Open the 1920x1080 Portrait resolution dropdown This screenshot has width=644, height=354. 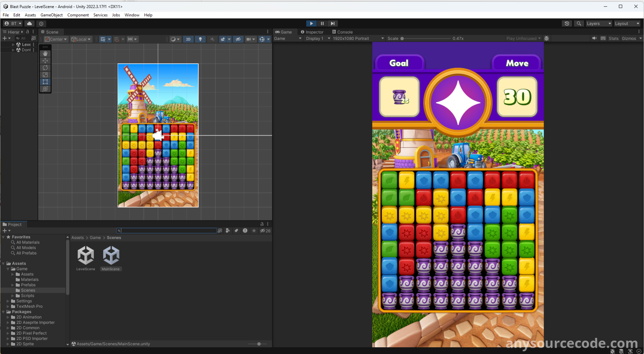(x=358, y=38)
